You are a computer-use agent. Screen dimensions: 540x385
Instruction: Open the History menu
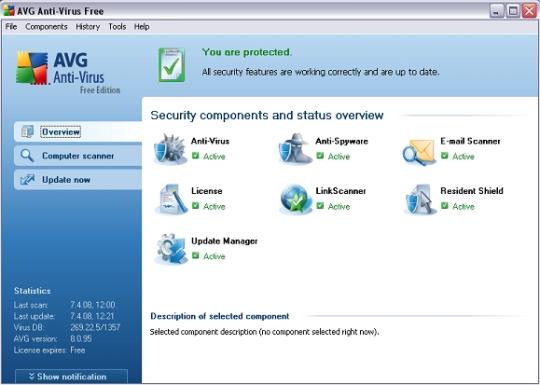87,27
